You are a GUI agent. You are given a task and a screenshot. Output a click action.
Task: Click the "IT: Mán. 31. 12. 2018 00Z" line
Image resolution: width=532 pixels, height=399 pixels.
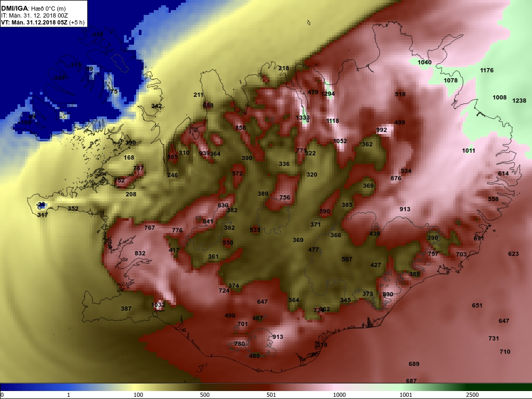coord(34,15)
